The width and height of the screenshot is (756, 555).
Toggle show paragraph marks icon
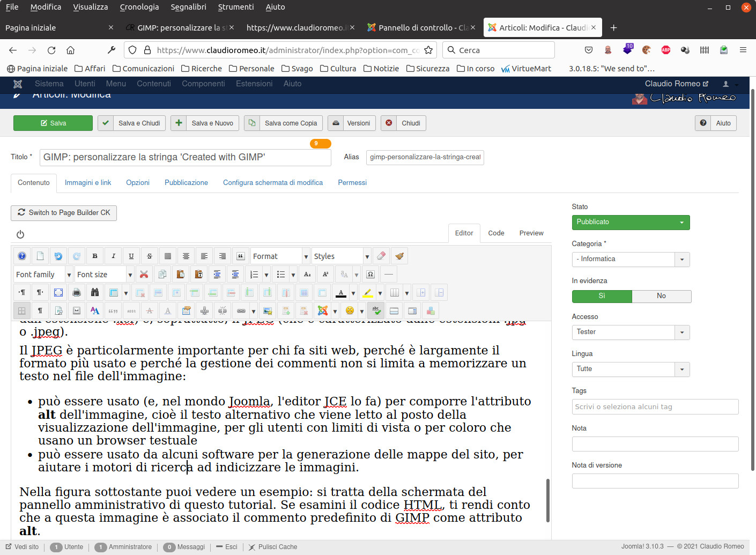point(40,310)
